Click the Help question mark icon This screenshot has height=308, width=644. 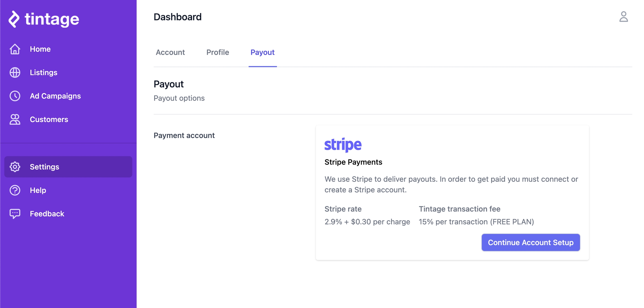[15, 190]
